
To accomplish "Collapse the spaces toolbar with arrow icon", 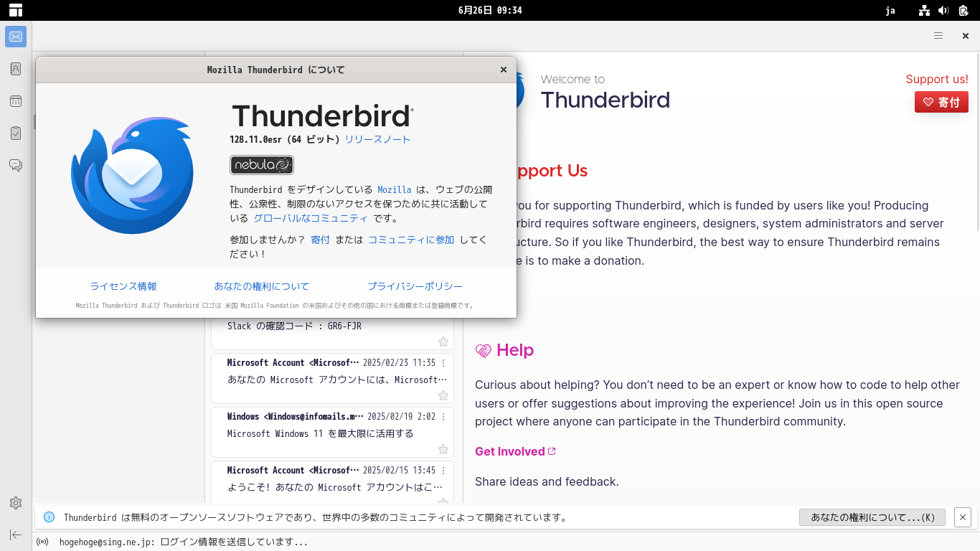I will (x=16, y=534).
